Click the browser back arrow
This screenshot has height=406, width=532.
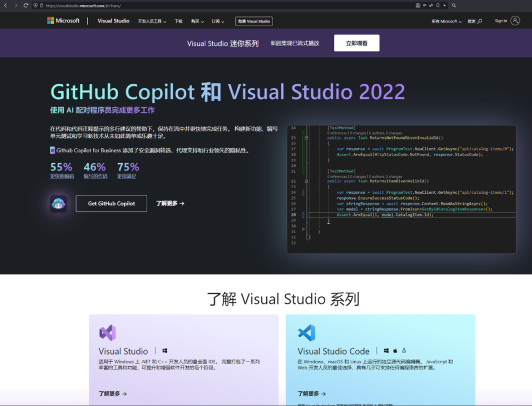tap(6, 5)
